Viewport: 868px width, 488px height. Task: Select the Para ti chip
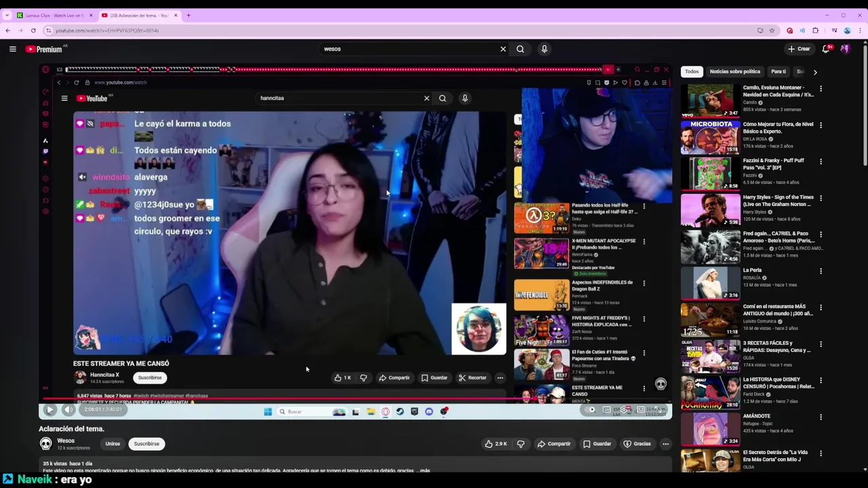tap(778, 71)
